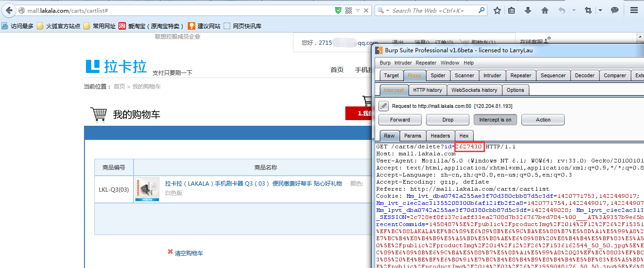Open the 爱淘宝 bookmark icon
The image size is (644, 268).
pyautogui.click(x=122, y=26)
